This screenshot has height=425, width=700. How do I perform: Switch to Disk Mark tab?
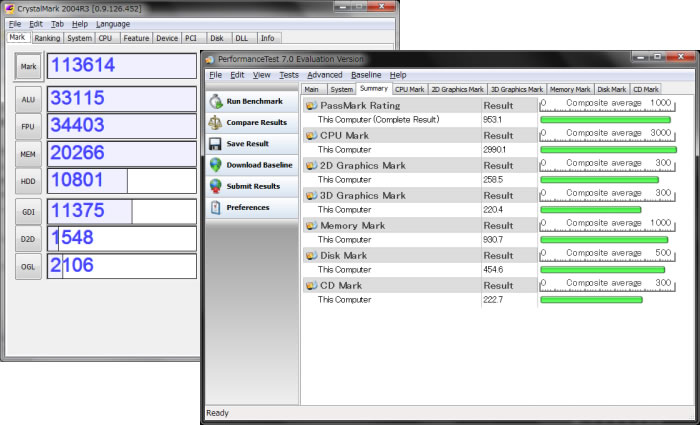(612, 89)
